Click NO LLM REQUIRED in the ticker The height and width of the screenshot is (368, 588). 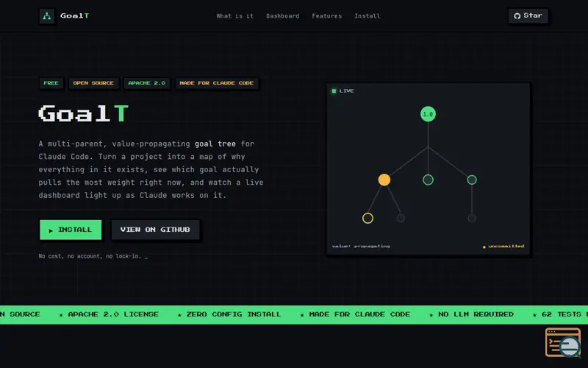pos(476,314)
